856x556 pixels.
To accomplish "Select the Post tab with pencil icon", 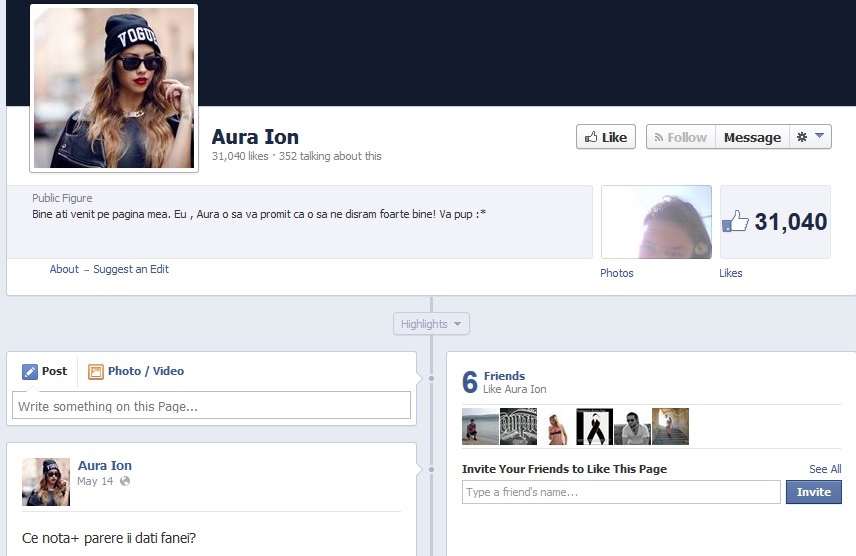I will (44, 371).
